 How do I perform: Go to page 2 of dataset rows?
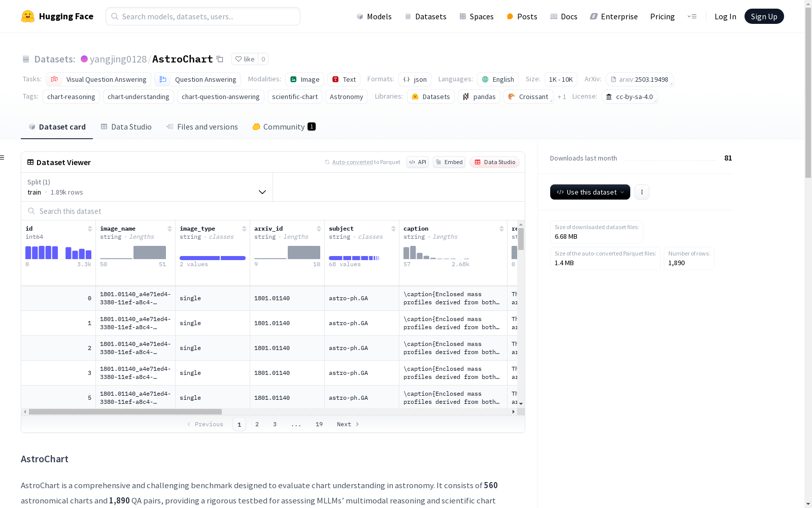click(x=257, y=424)
